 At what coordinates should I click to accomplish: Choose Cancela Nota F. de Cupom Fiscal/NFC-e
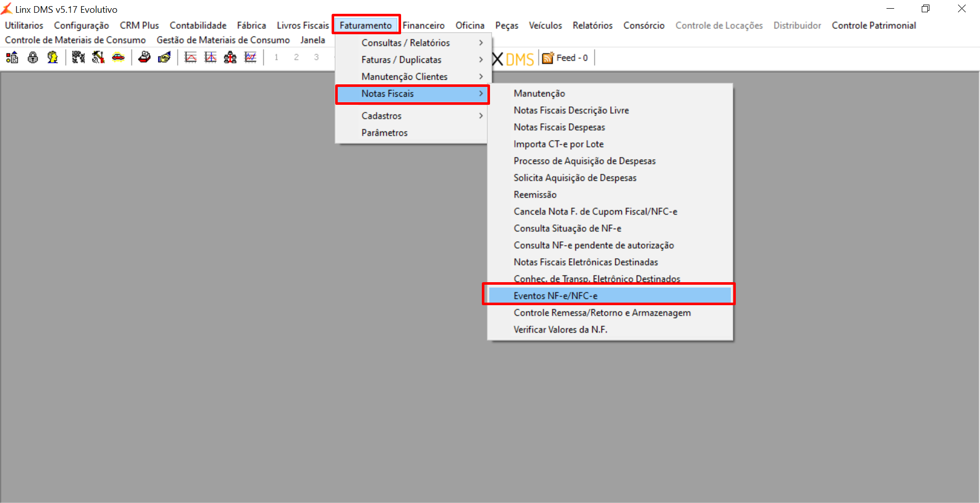(x=610, y=212)
